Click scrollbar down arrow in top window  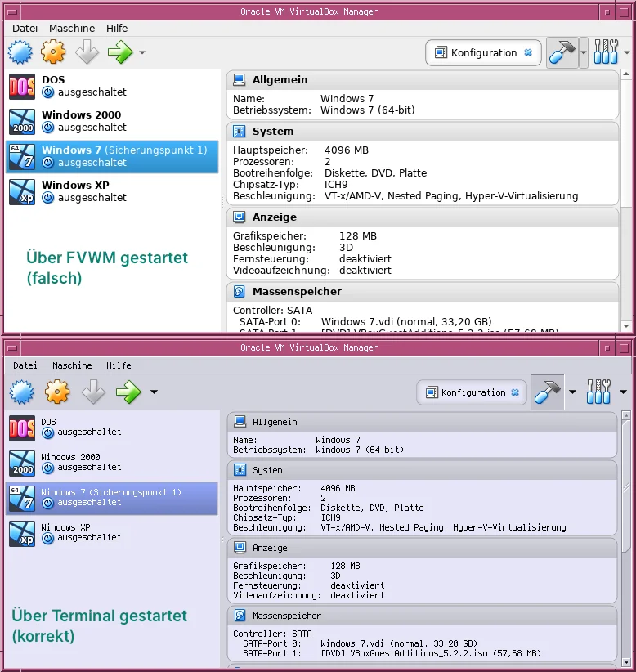626,326
